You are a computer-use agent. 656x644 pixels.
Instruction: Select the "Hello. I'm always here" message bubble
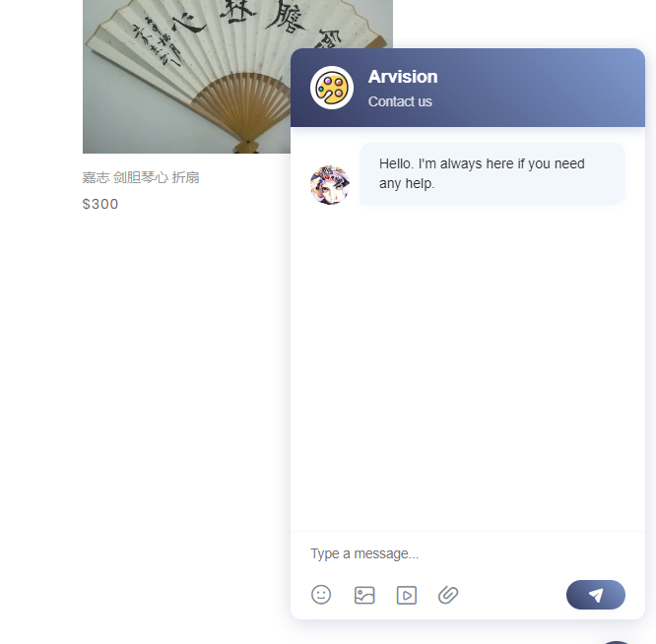(x=492, y=174)
